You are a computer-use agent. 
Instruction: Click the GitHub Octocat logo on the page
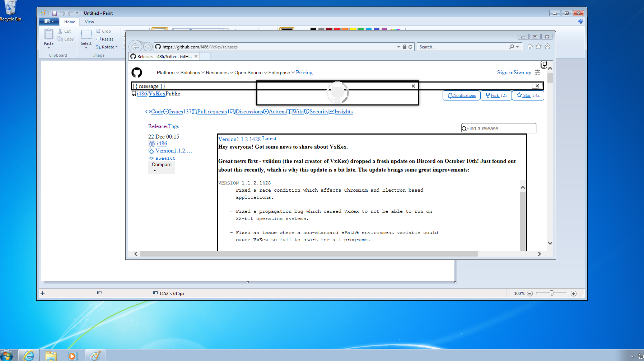click(137, 72)
